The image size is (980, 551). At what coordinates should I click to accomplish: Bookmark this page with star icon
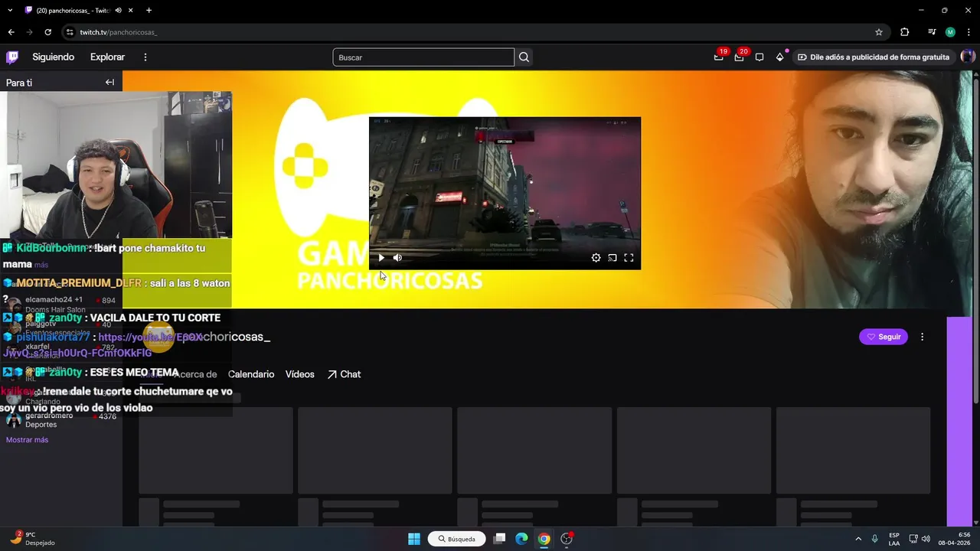coord(879,32)
